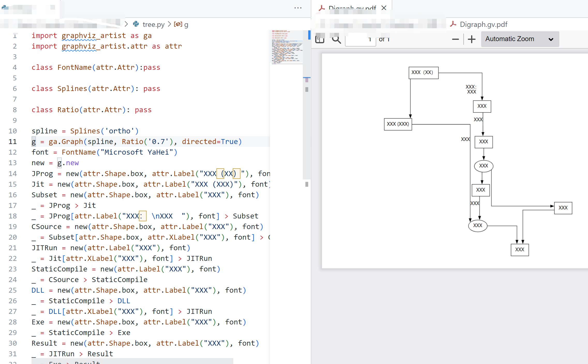Click the code minimap preview
Viewport: 588px width, 364px height.
287,47
